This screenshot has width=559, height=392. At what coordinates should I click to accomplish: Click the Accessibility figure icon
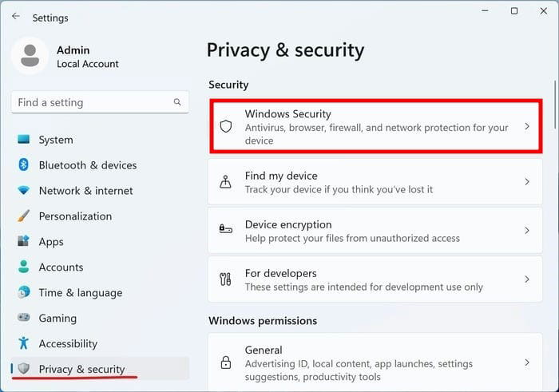pos(23,343)
